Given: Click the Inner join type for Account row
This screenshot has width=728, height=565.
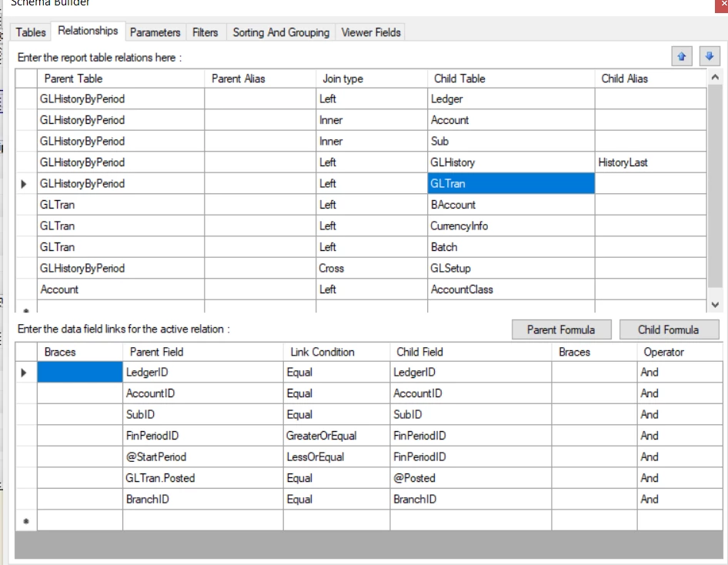Looking at the screenshot, I should click(x=372, y=120).
